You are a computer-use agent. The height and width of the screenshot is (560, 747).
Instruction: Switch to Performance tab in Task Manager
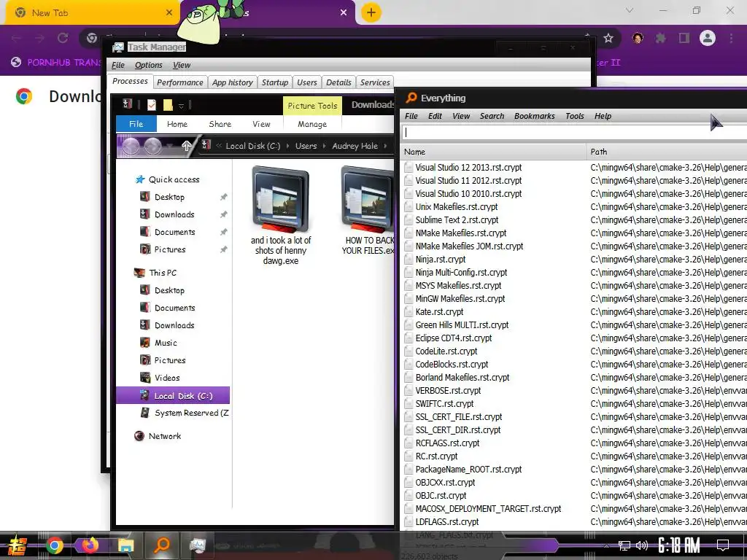click(179, 82)
